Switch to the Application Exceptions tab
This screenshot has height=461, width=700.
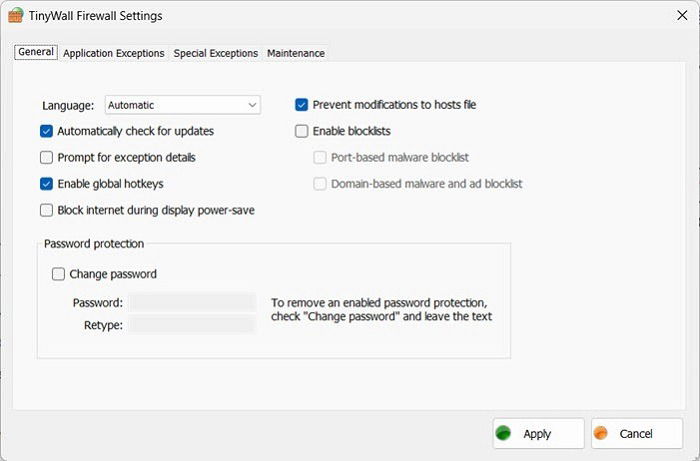pyautogui.click(x=114, y=53)
